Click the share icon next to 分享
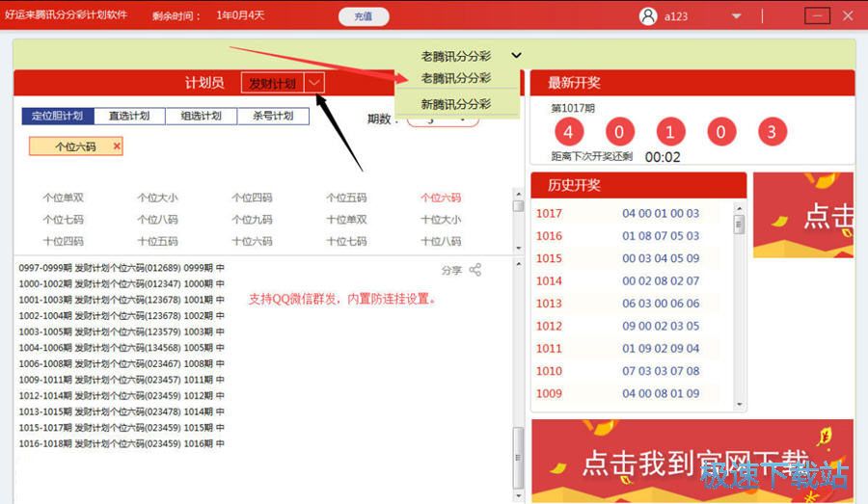Image resolution: width=868 pixels, height=504 pixels. (475, 270)
